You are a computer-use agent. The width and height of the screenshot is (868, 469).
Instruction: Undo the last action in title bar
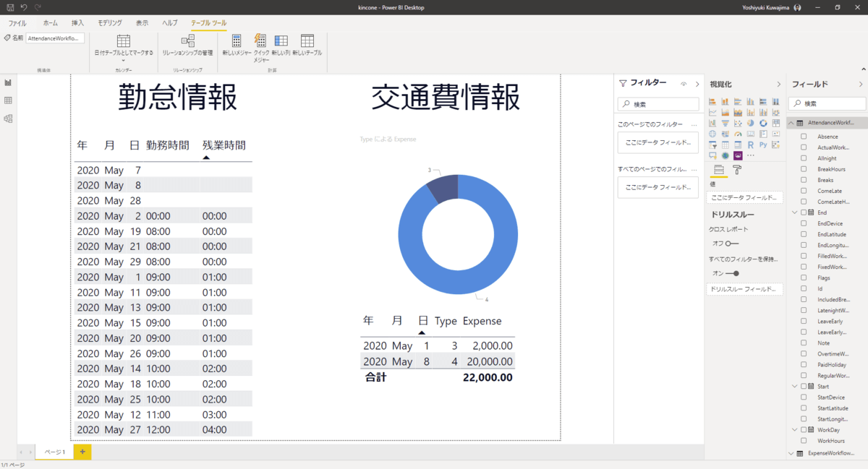point(24,7)
